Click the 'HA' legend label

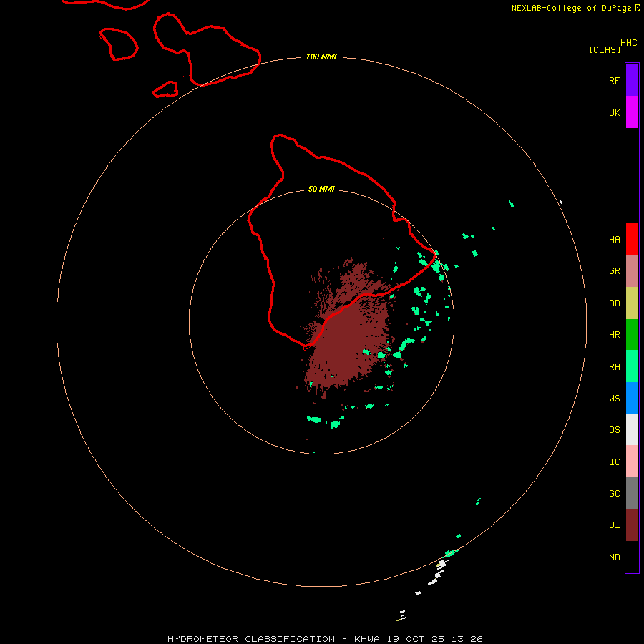[614, 240]
